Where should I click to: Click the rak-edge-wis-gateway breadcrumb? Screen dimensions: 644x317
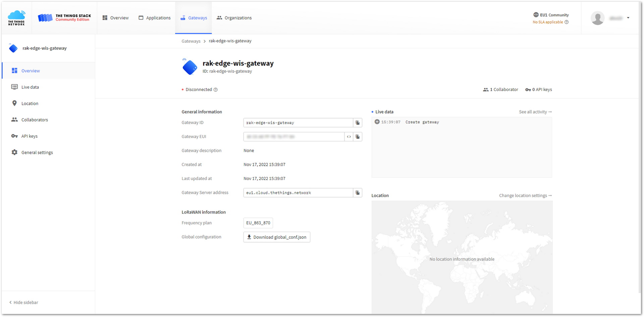coord(230,41)
